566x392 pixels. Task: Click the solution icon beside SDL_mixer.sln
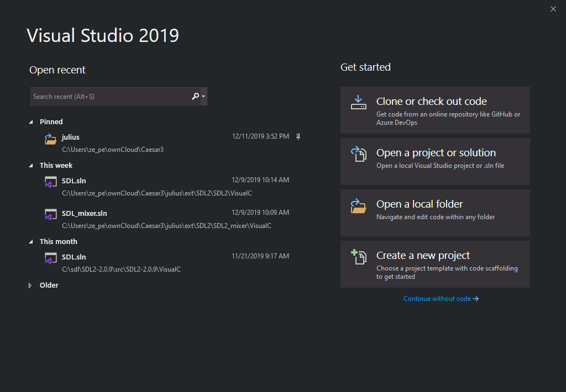(50, 215)
